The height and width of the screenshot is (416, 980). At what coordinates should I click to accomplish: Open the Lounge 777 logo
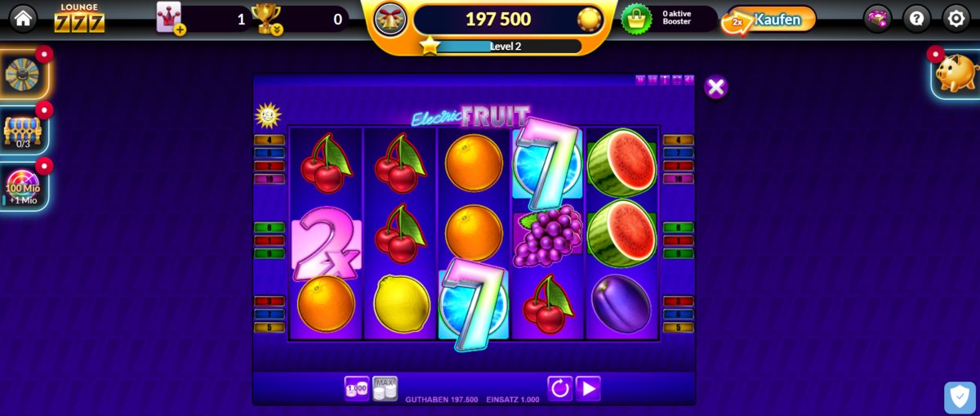coord(79,18)
